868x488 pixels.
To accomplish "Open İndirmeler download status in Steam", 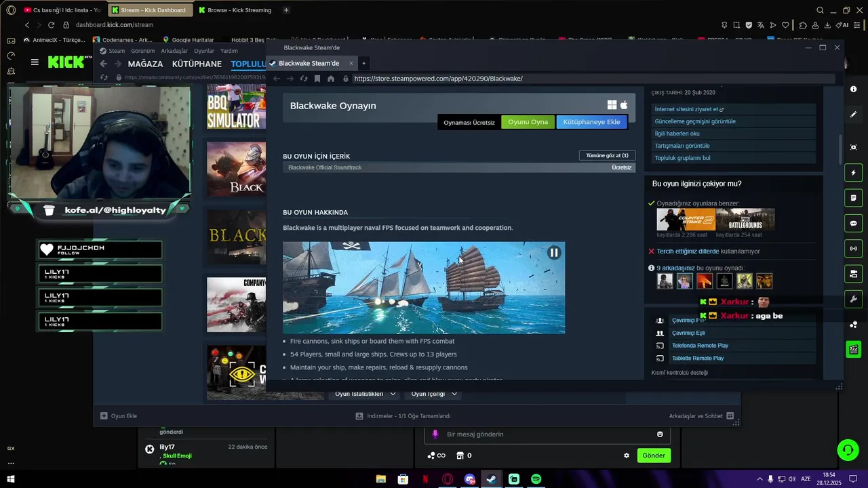I will coord(403,416).
